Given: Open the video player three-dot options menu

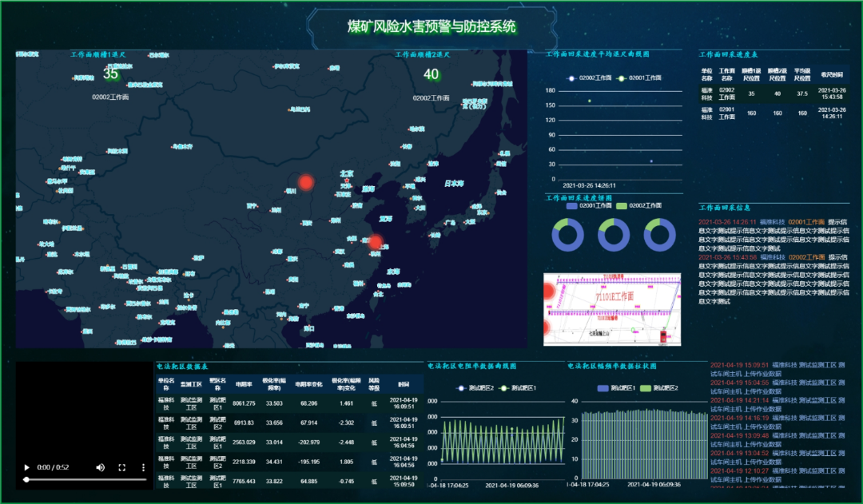Looking at the screenshot, I should pos(144,467).
